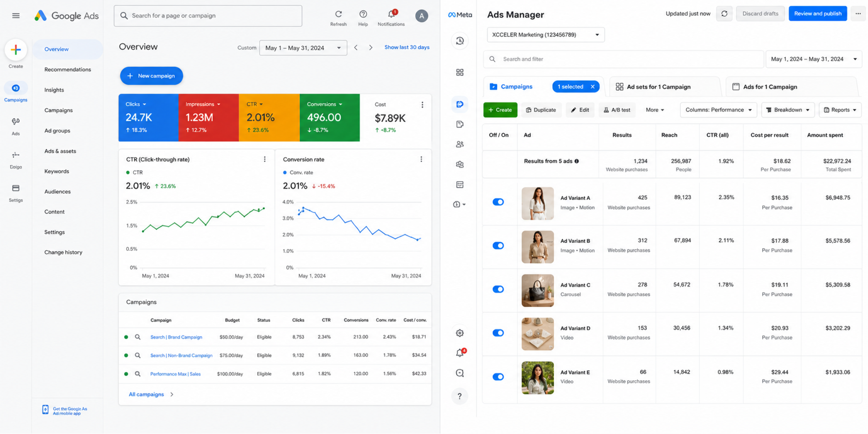Toggle Ad Variant E off
868x434 pixels.
(498, 377)
